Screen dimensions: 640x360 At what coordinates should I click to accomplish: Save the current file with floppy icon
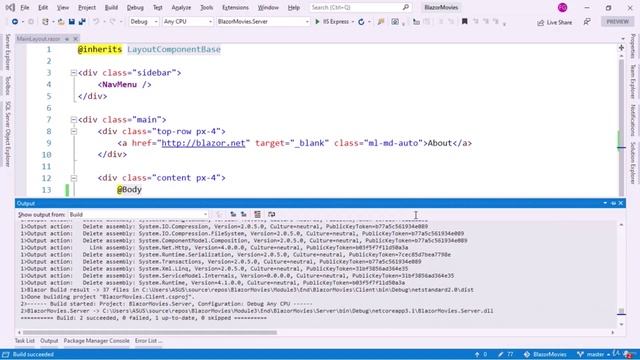click(x=71, y=22)
